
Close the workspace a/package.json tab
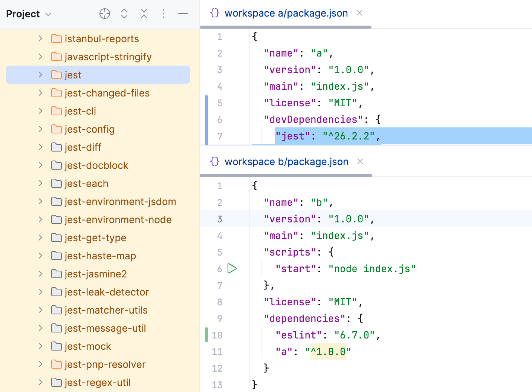point(359,13)
